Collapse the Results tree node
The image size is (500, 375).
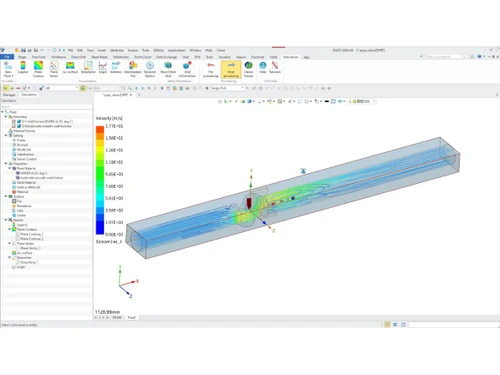click(6, 220)
